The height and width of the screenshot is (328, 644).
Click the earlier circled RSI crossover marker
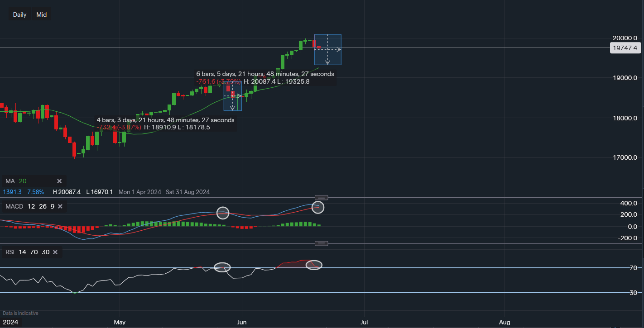tap(222, 267)
